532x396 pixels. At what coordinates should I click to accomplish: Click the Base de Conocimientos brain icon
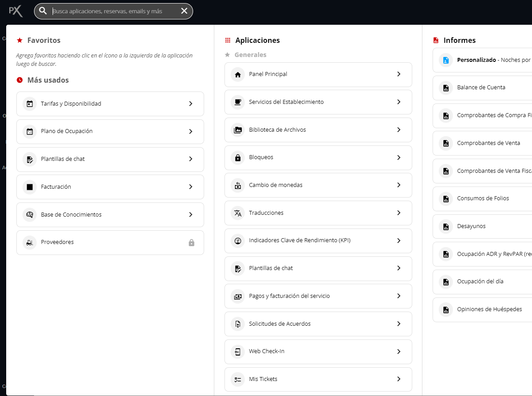tap(30, 215)
